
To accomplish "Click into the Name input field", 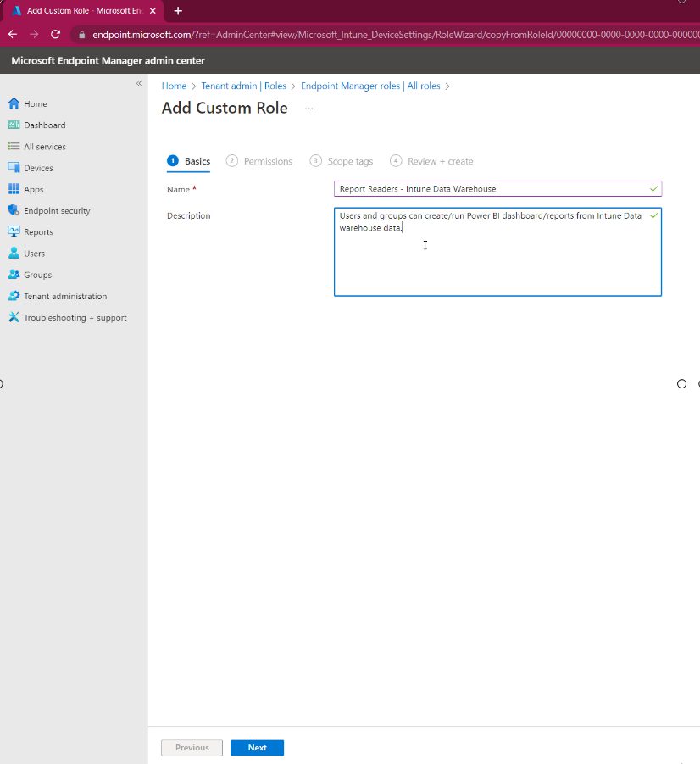I will coord(497,188).
